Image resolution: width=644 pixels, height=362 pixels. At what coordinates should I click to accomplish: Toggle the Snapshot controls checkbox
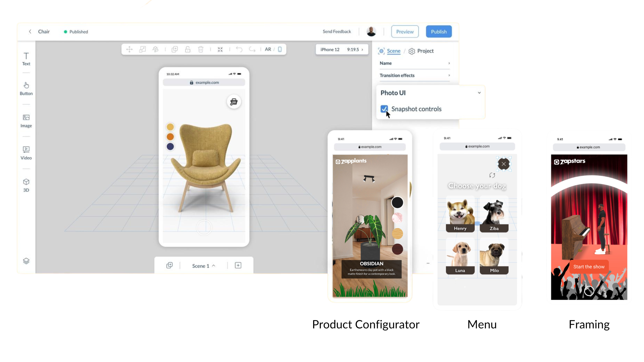[384, 109]
